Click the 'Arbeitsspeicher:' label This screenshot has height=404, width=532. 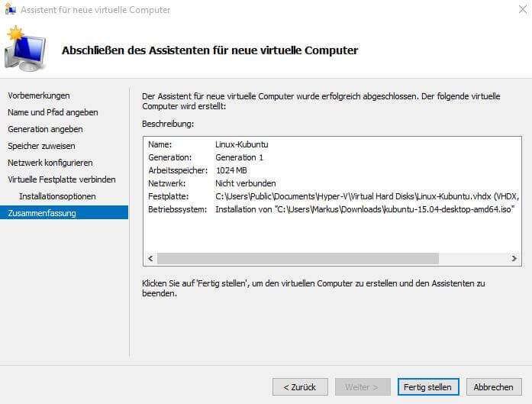pos(178,170)
